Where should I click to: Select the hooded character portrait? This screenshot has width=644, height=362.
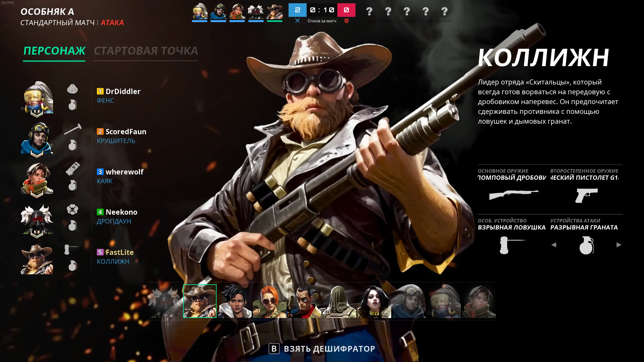point(339,301)
